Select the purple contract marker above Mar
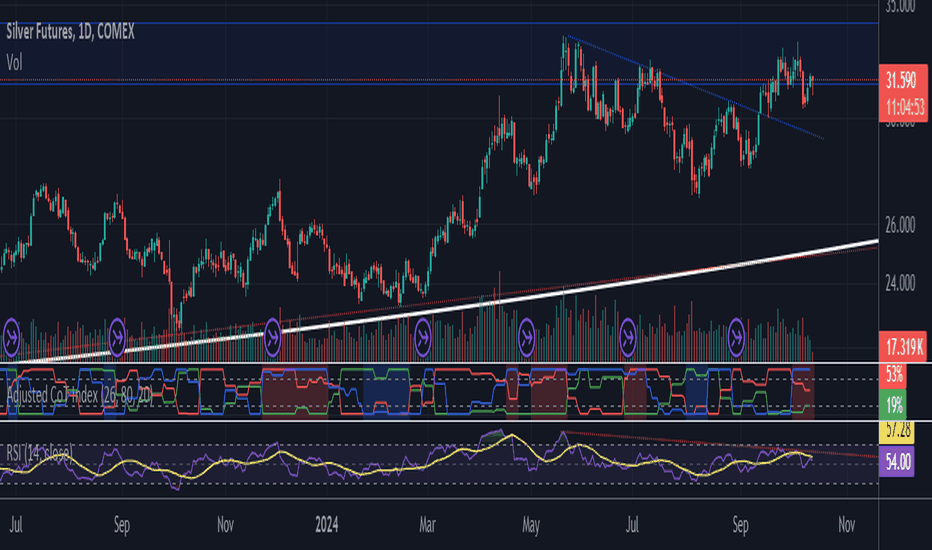 click(x=423, y=338)
